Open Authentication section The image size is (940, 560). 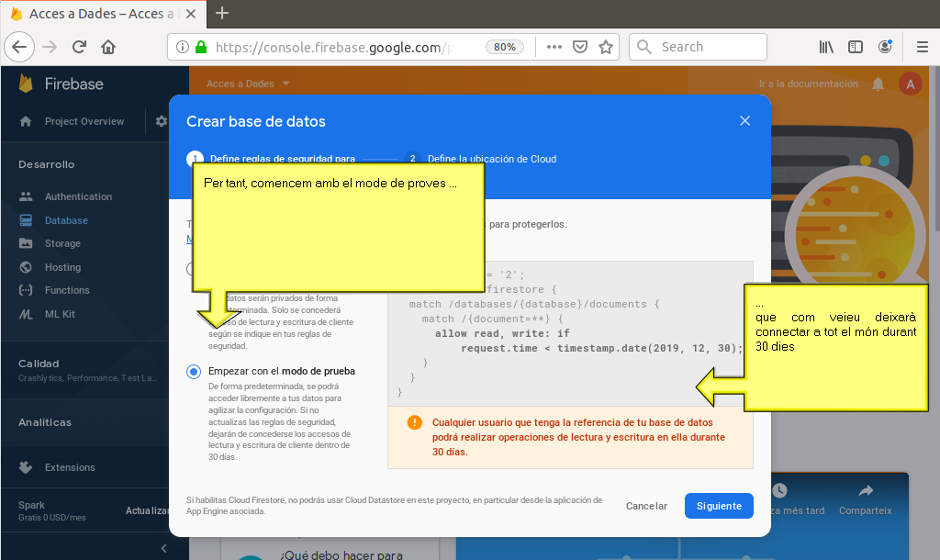(x=78, y=196)
